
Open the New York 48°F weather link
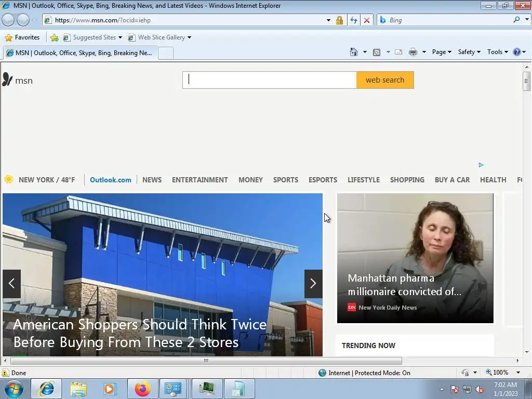click(39, 180)
